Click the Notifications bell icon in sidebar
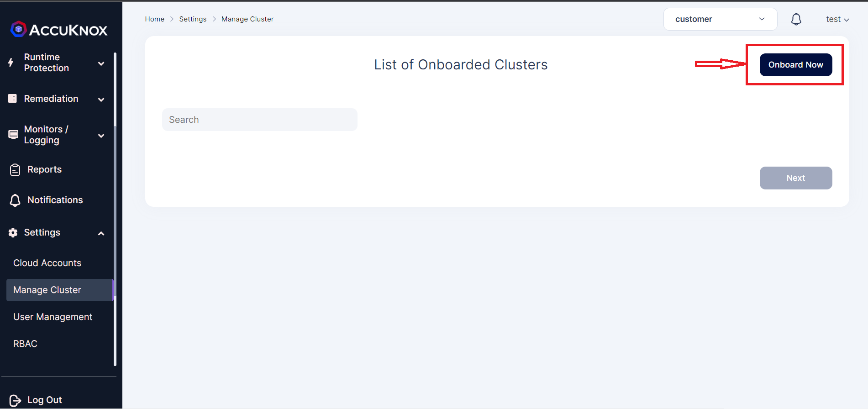The width and height of the screenshot is (868, 409). tap(15, 200)
